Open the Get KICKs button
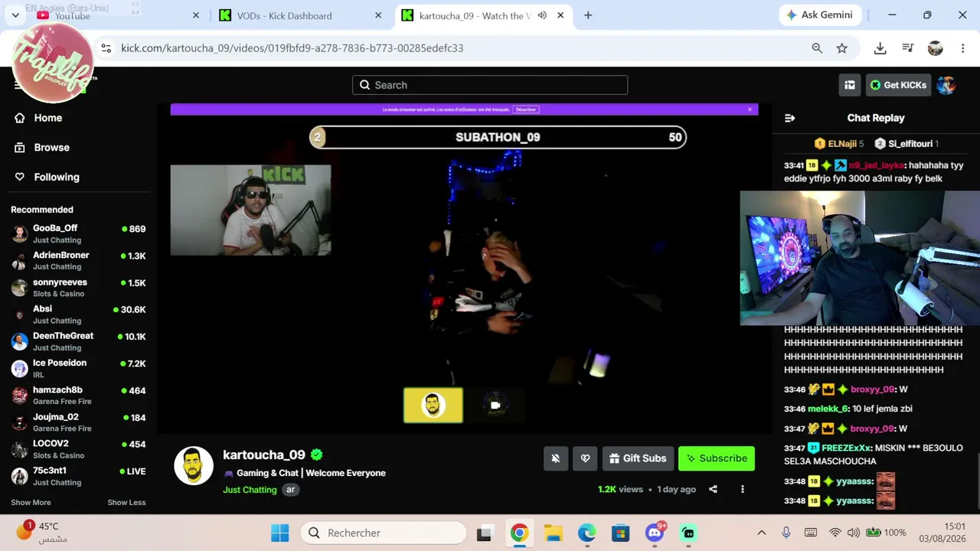 click(x=898, y=85)
